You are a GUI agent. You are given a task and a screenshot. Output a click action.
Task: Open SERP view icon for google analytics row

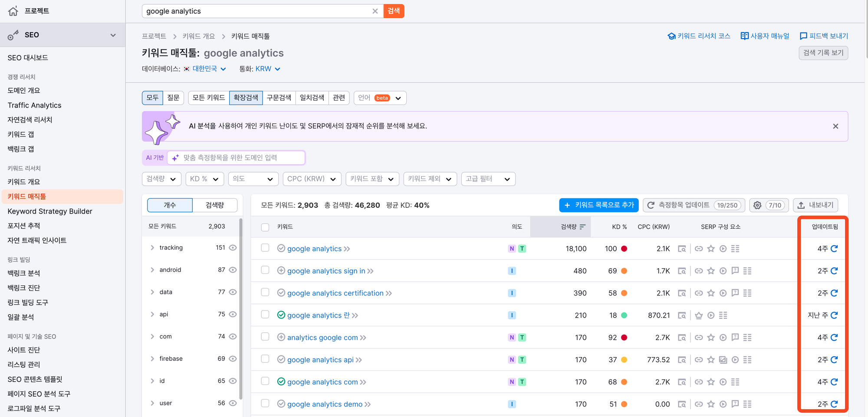(x=682, y=249)
